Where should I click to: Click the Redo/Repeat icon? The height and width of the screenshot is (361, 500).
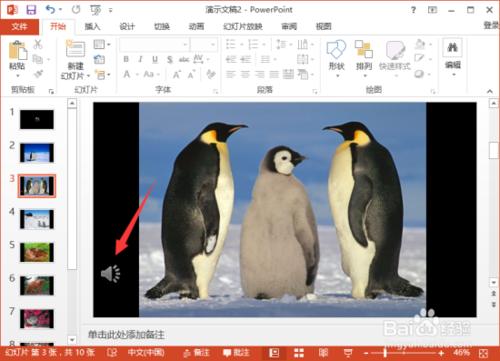tap(76, 10)
